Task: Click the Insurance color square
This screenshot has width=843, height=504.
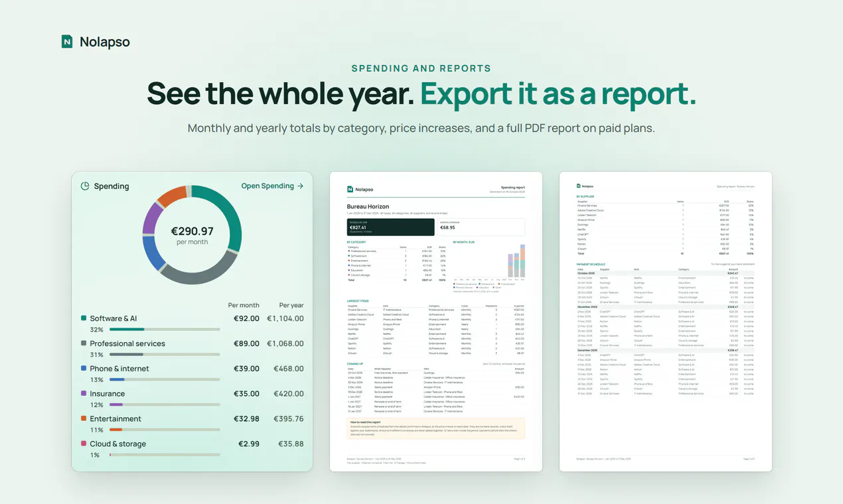Action: (84, 394)
